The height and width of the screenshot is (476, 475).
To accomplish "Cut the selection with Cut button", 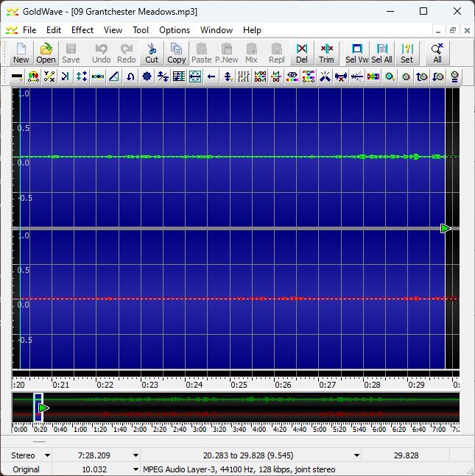I will click(152, 54).
